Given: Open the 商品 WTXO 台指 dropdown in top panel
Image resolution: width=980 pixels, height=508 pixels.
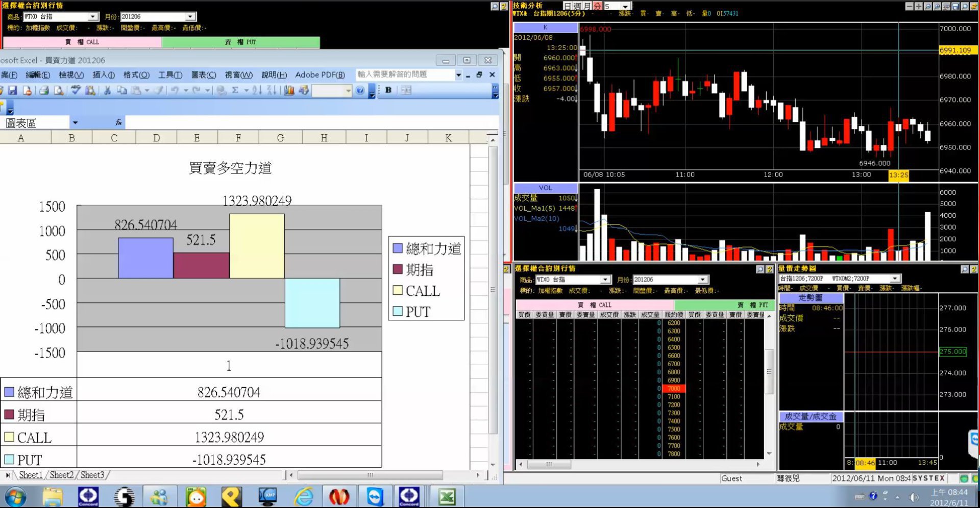Looking at the screenshot, I should [93, 16].
